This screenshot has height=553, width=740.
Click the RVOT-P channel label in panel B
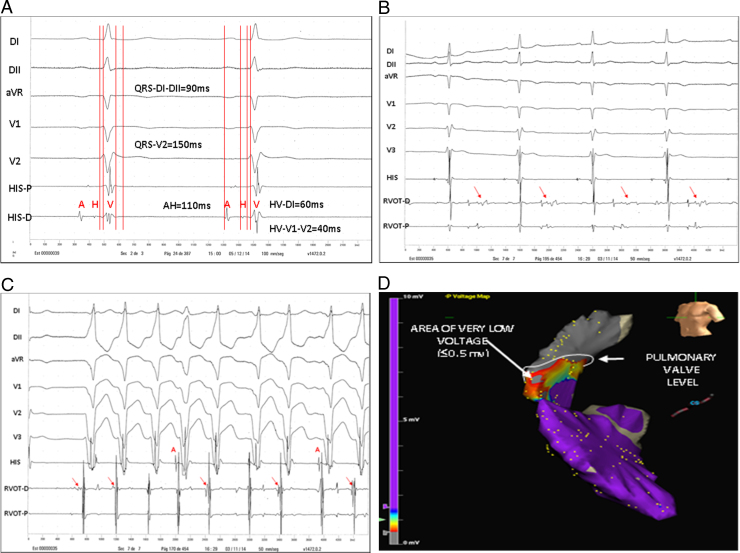396,226
